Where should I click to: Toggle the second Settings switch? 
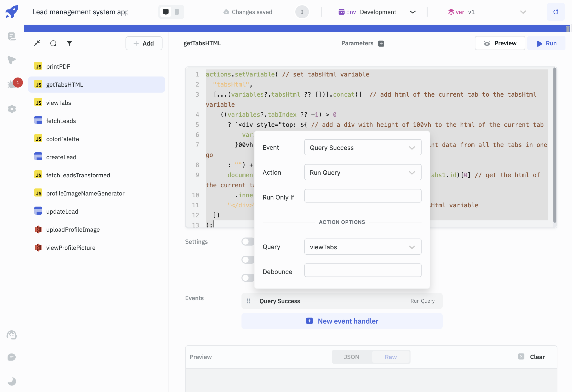[248, 260]
